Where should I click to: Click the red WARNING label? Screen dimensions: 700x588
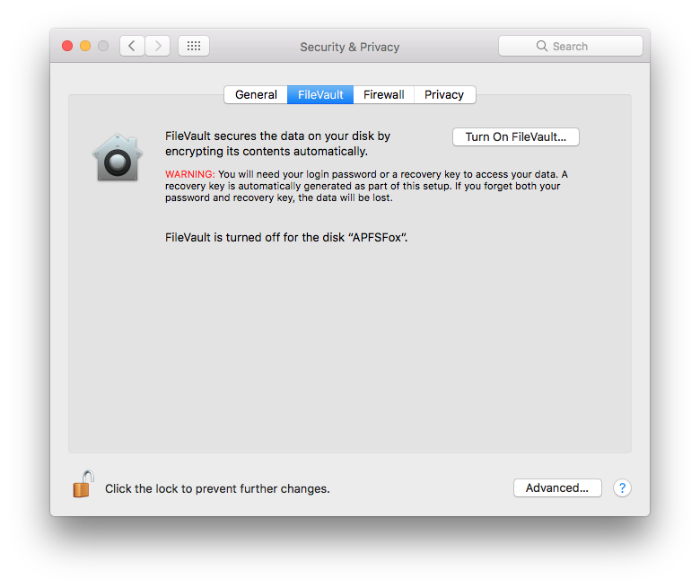189,174
